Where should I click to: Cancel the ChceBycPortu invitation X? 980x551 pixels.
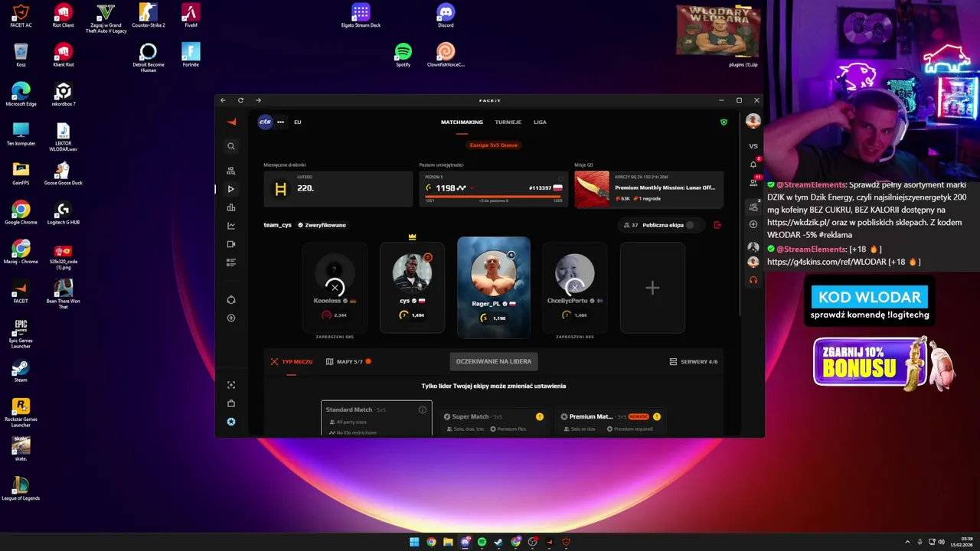575,288
